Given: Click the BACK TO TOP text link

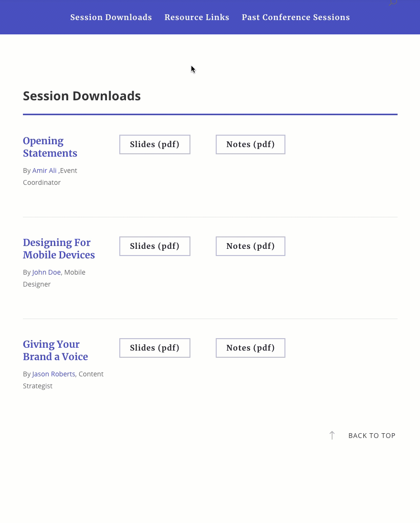Looking at the screenshot, I should click(x=372, y=435).
